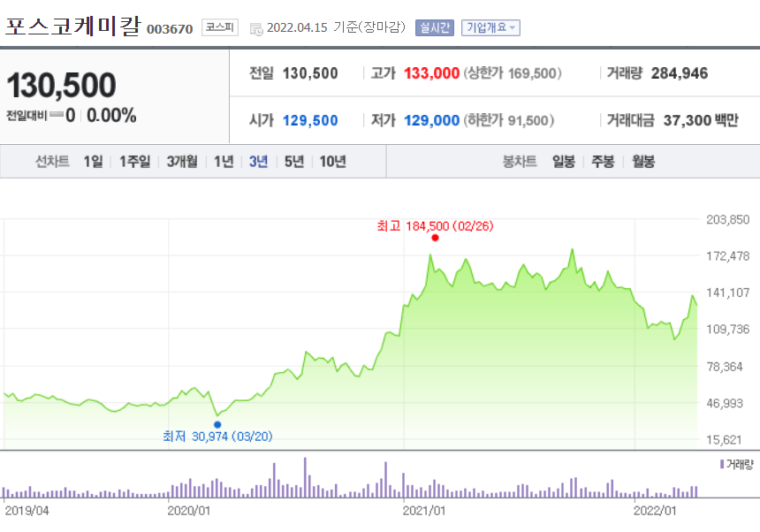Click the 거래량 volume legend marker
The height and width of the screenshot is (532, 760).
722,464
